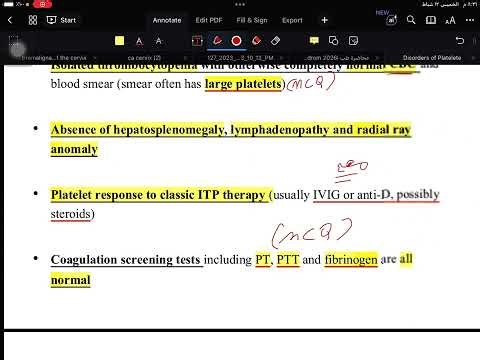Undo the last annotation

point(460,41)
